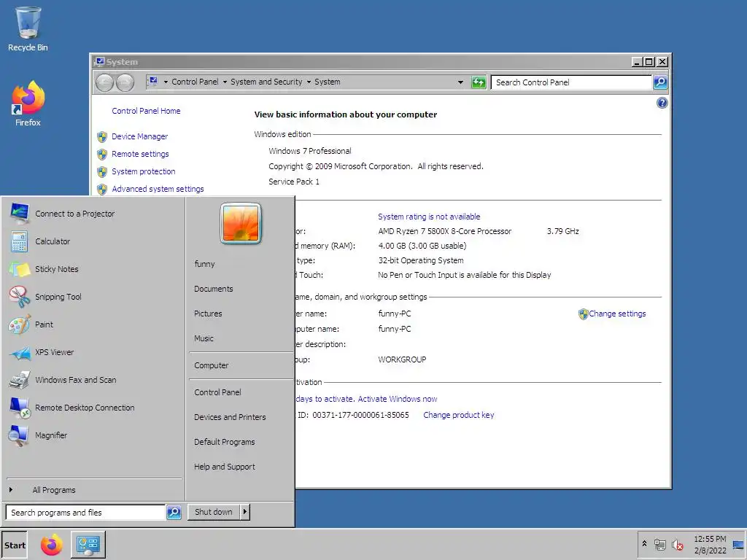The width and height of the screenshot is (747, 560).
Task: Click Change product key link
Action: pyautogui.click(x=458, y=415)
